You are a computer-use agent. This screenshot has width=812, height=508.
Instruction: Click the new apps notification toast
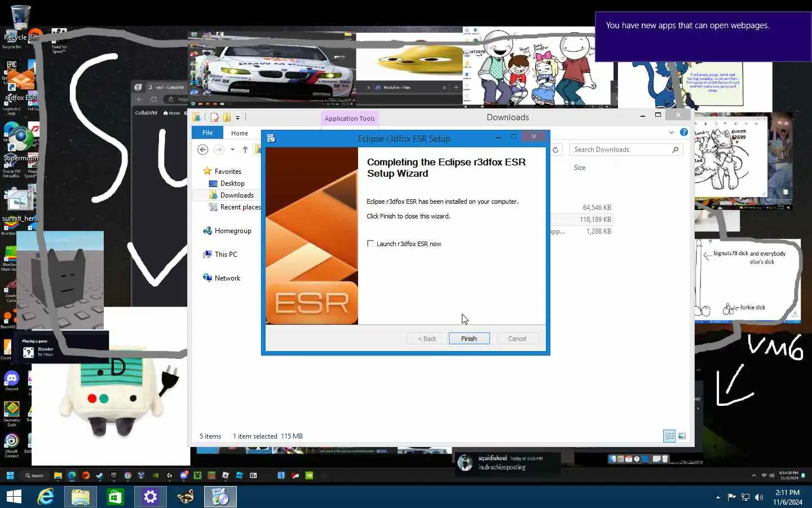click(x=703, y=37)
